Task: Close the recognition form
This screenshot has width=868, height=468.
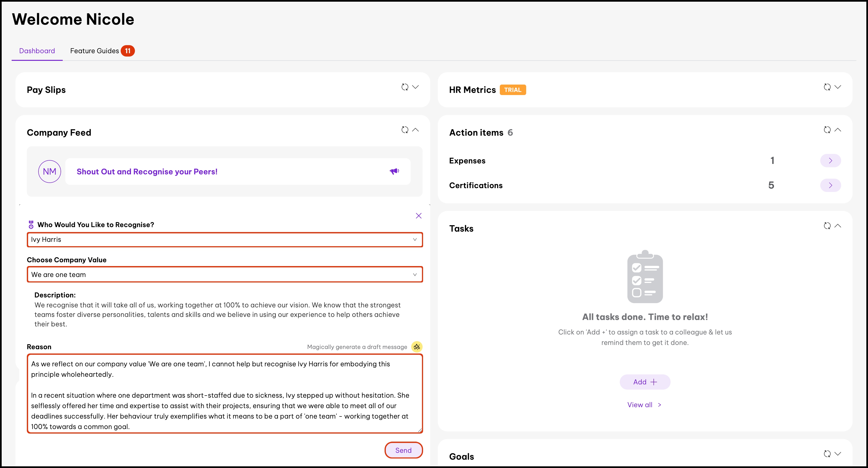Action: click(419, 216)
